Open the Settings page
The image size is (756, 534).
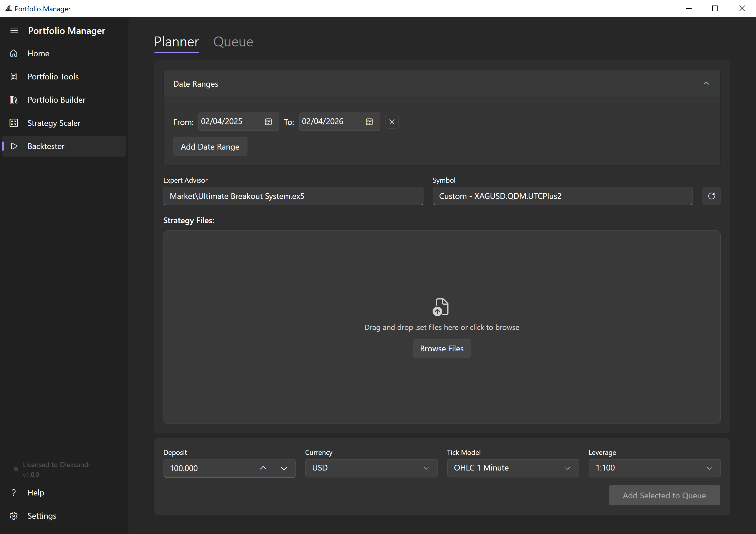(x=64, y=515)
